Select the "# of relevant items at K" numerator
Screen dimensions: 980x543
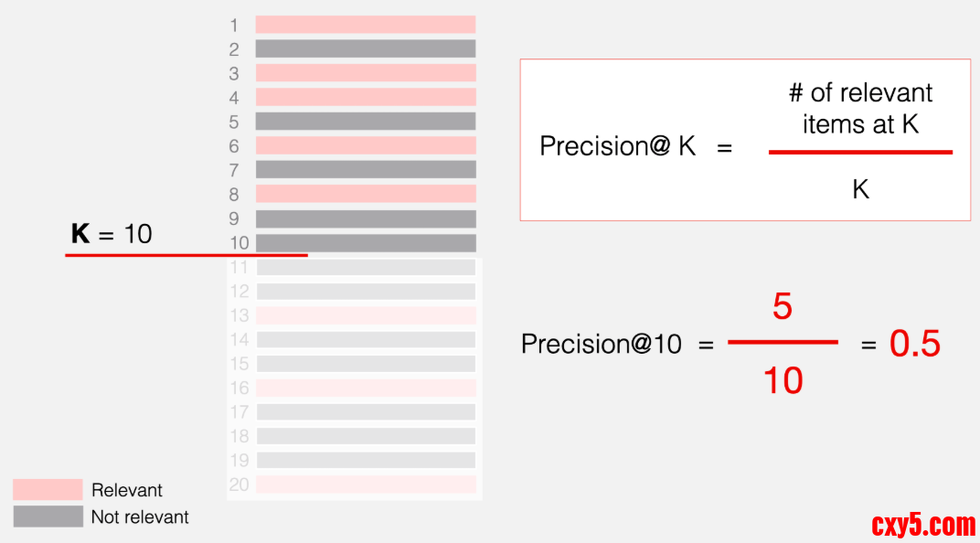coord(860,108)
